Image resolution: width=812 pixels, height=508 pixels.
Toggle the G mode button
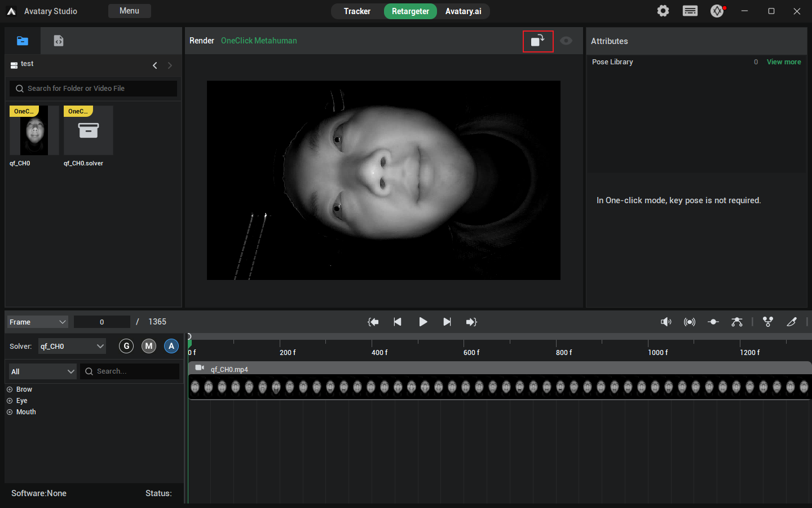click(126, 346)
